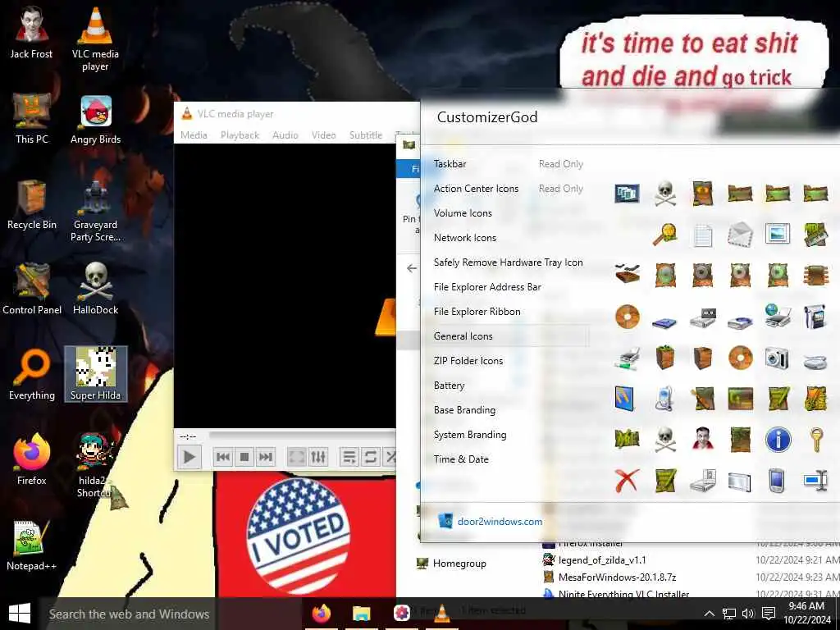The width and height of the screenshot is (840, 630).
Task: Select the vampire face icon in CustomizerGod grid
Action: click(x=702, y=440)
